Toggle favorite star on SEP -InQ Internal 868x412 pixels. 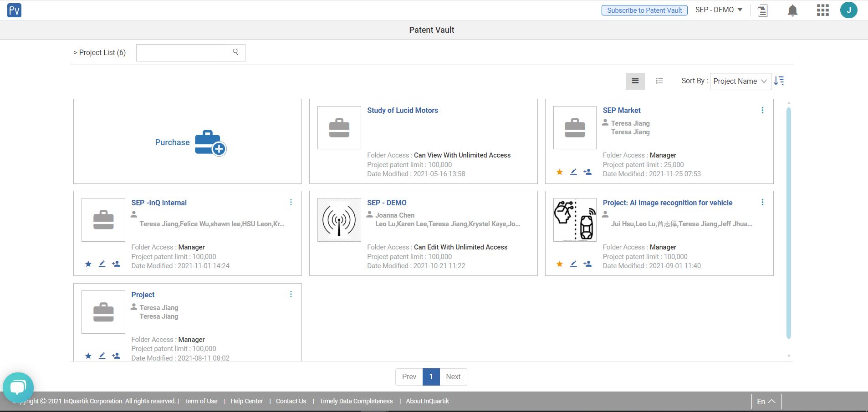(88, 264)
